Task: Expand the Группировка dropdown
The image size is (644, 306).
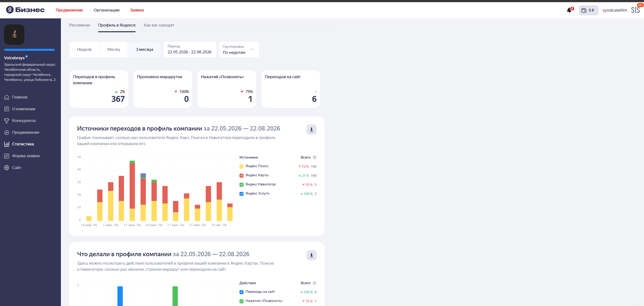Action: 239,49
